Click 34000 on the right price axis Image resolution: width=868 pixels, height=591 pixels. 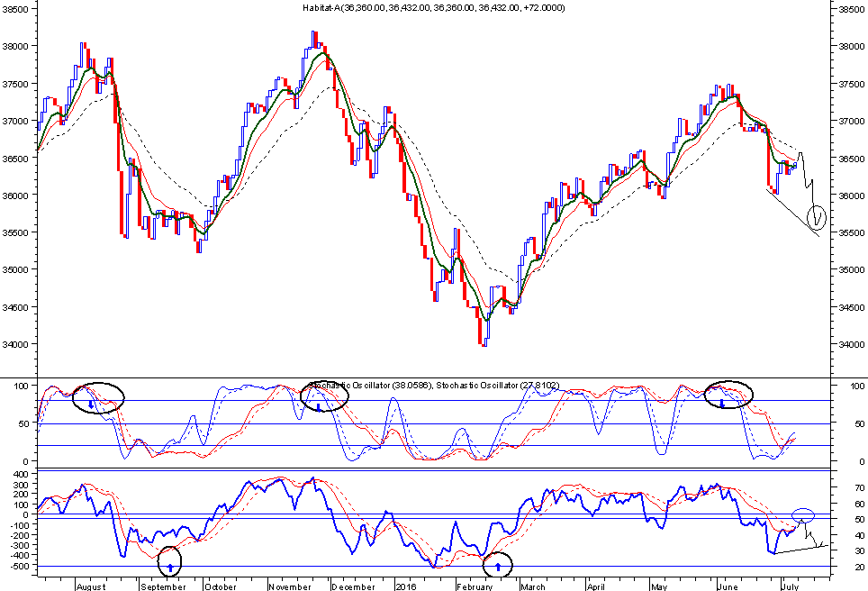pyautogui.click(x=852, y=344)
